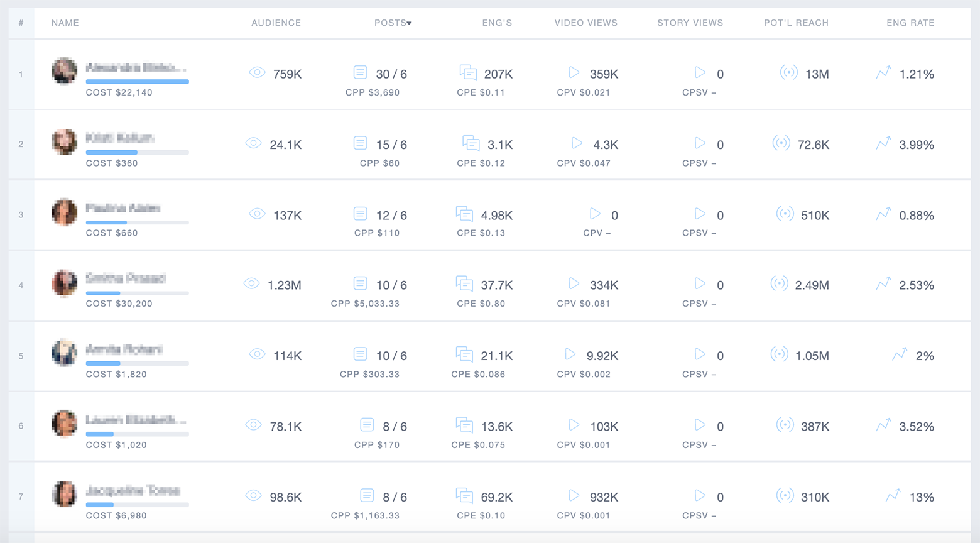Sort by the Posts column dropdown arrow
The image size is (980, 543).
pos(409,23)
